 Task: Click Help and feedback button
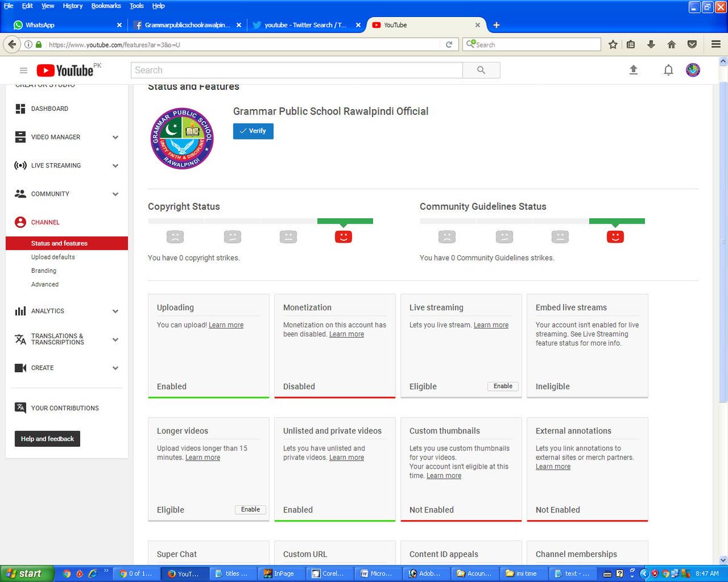point(47,439)
